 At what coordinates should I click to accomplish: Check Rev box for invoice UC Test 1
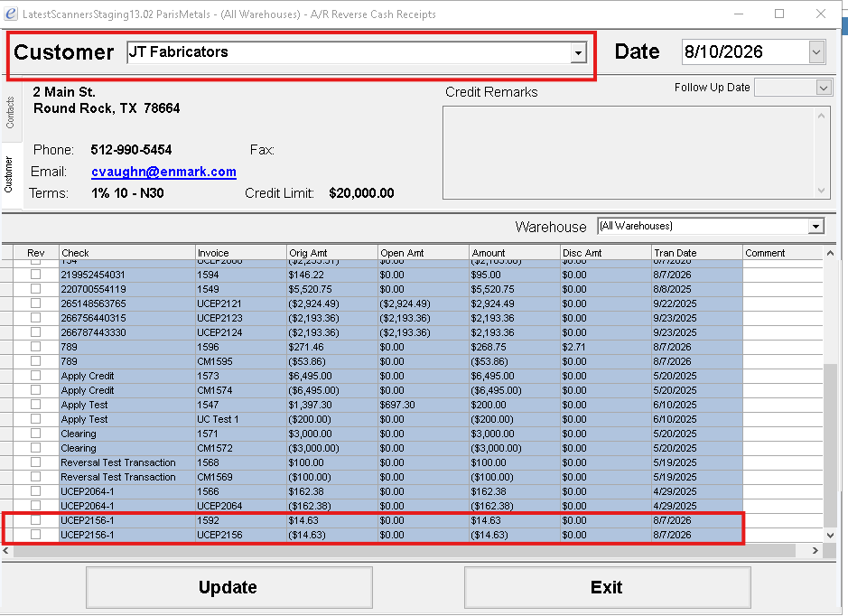coord(36,418)
